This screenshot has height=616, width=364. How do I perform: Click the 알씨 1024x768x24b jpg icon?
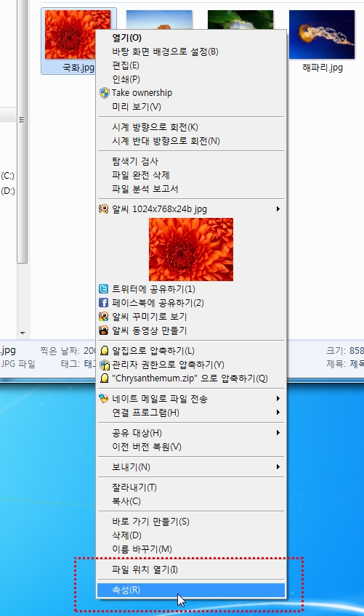click(x=103, y=209)
